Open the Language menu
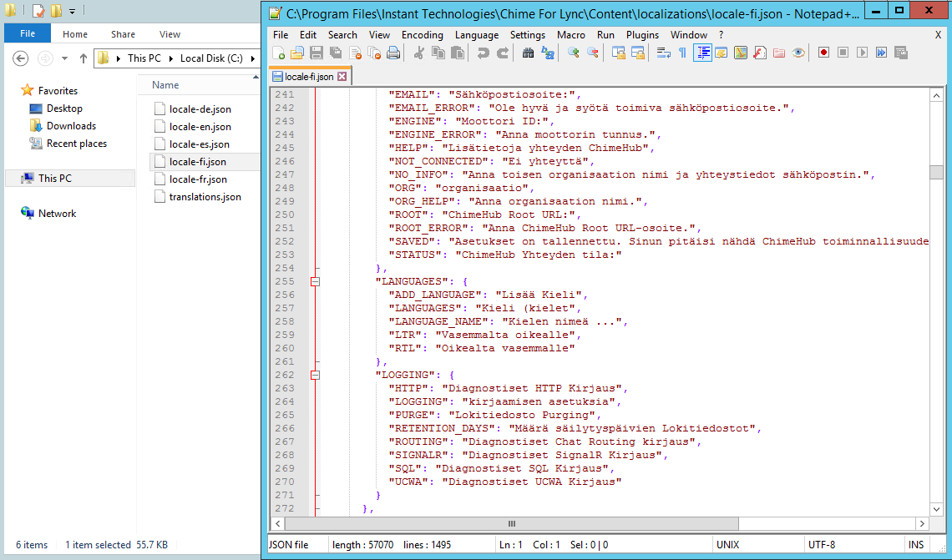This screenshot has width=952, height=560. pos(477,35)
